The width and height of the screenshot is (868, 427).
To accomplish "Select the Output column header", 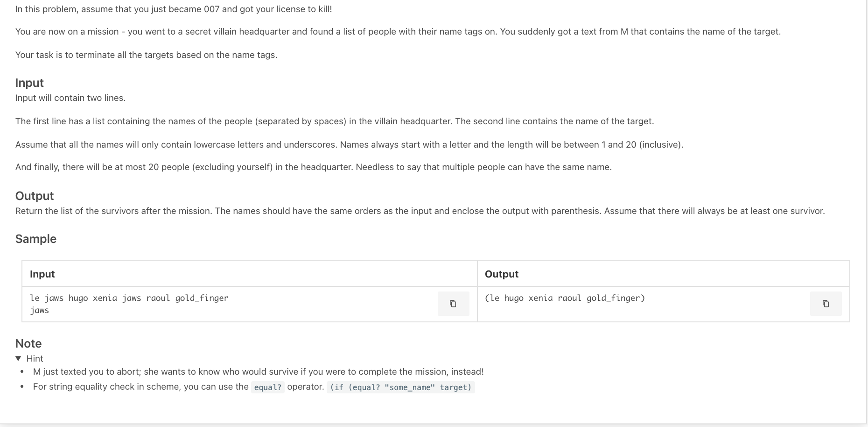I will tap(501, 274).
